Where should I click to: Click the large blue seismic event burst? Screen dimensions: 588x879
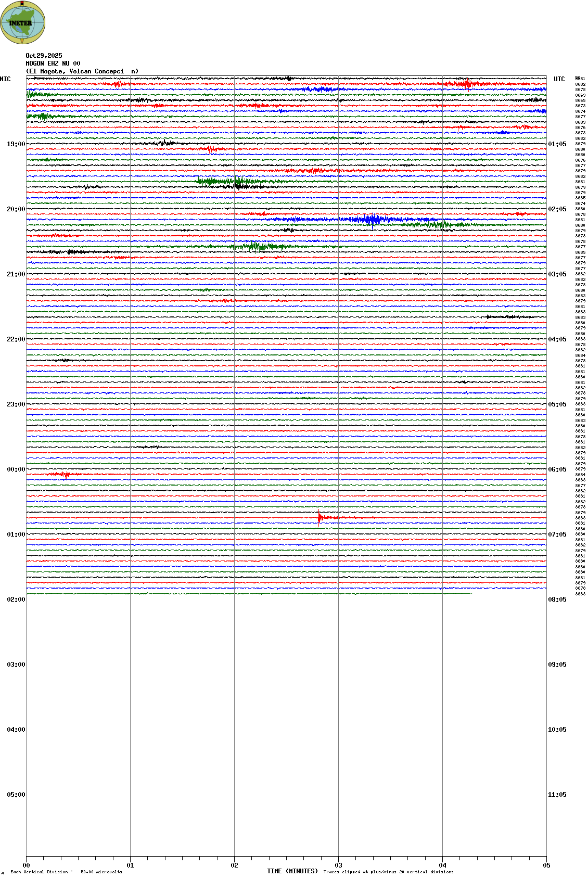(372, 220)
